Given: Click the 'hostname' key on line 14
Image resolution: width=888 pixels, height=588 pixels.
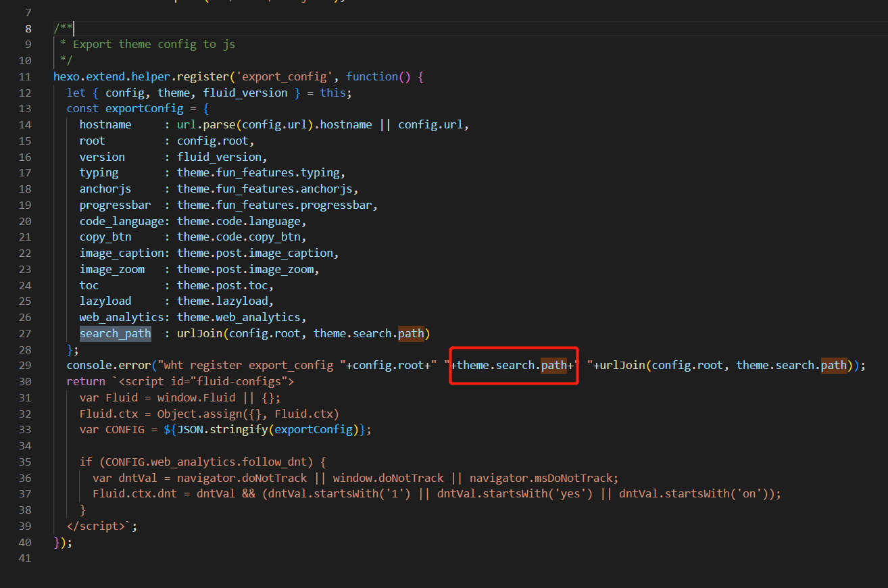Looking at the screenshot, I should click(105, 124).
